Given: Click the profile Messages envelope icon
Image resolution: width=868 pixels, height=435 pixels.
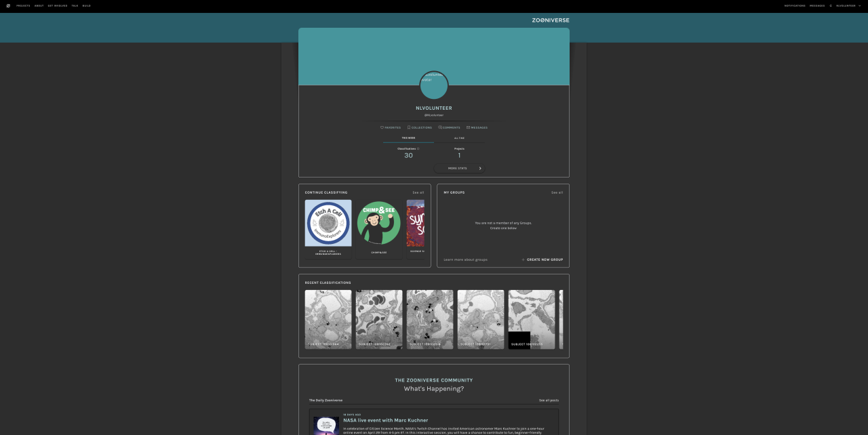Looking at the screenshot, I should coord(468,127).
